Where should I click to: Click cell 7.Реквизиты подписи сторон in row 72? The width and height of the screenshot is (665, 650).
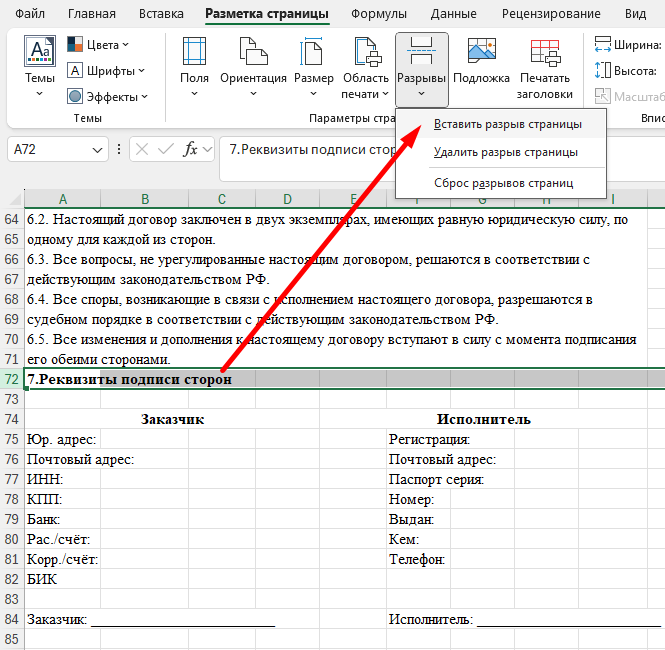click(62, 379)
